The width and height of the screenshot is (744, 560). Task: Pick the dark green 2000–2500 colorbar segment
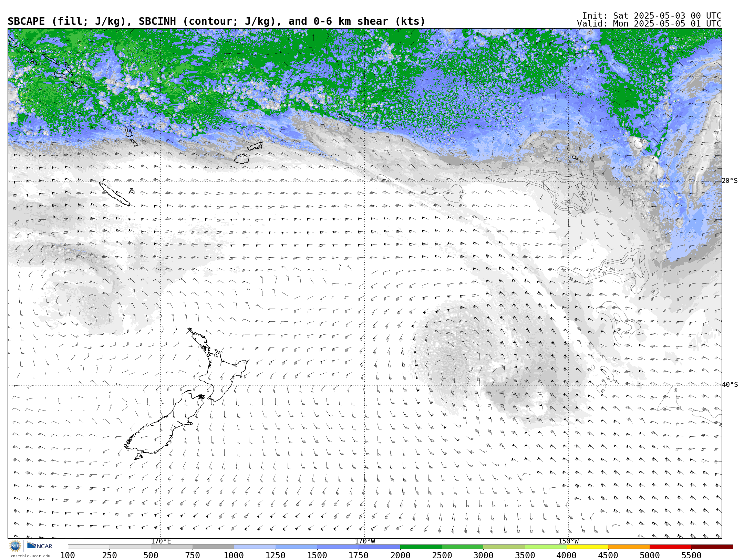click(421, 547)
